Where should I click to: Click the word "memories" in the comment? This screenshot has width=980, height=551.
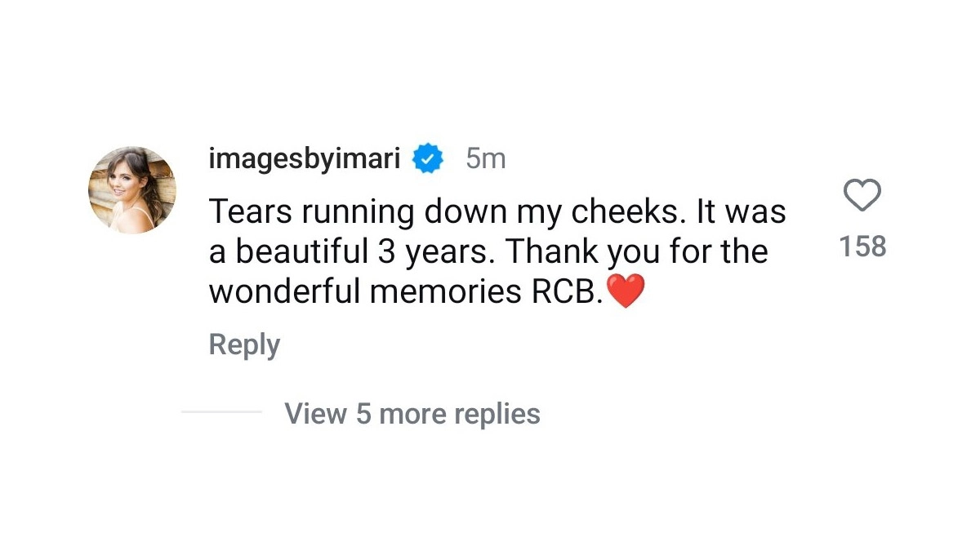[x=441, y=292]
